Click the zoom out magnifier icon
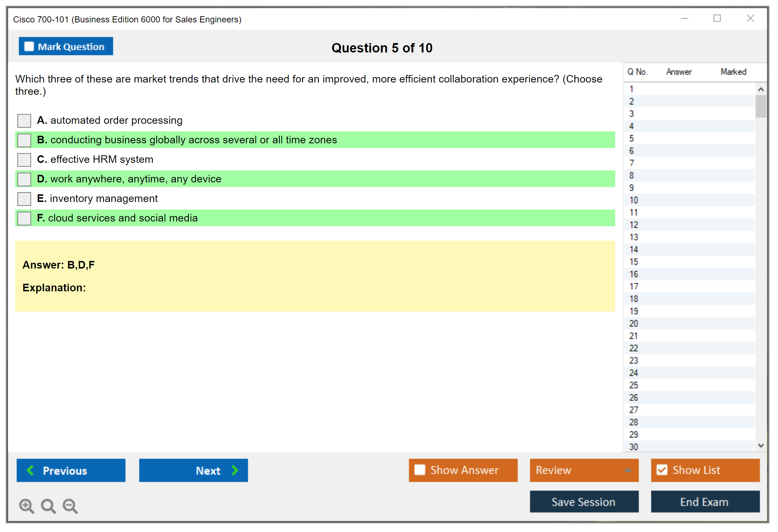Viewport: 778px width, 532px height. tap(70, 506)
